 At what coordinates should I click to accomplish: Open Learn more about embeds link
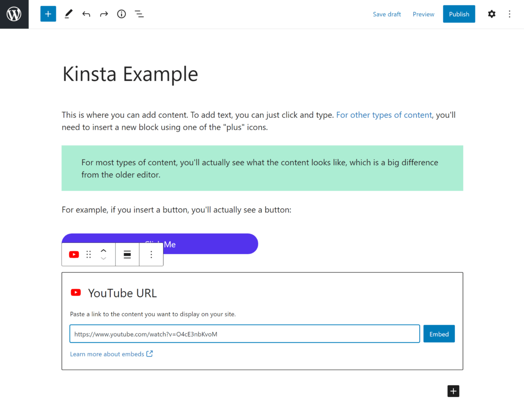click(x=111, y=354)
